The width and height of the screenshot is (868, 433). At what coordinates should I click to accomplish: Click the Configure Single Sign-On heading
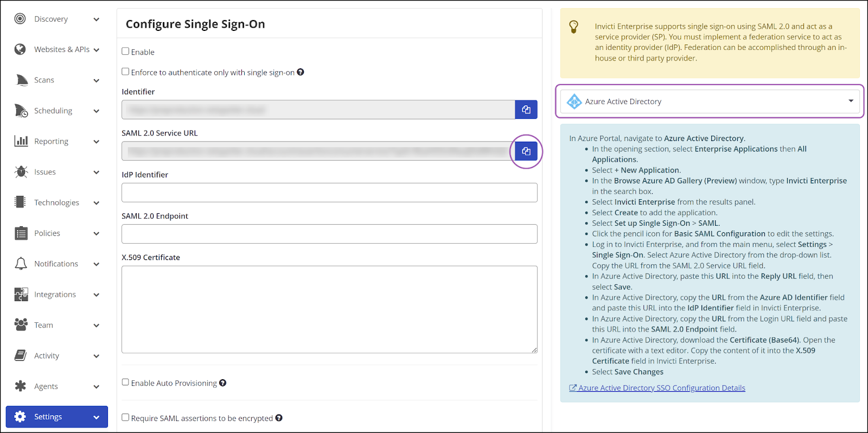click(x=195, y=24)
